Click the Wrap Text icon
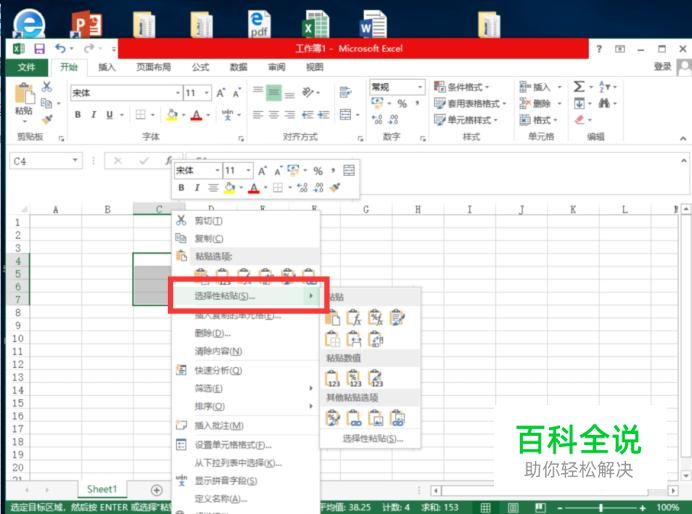This screenshot has width=692, height=514. pos(345,92)
